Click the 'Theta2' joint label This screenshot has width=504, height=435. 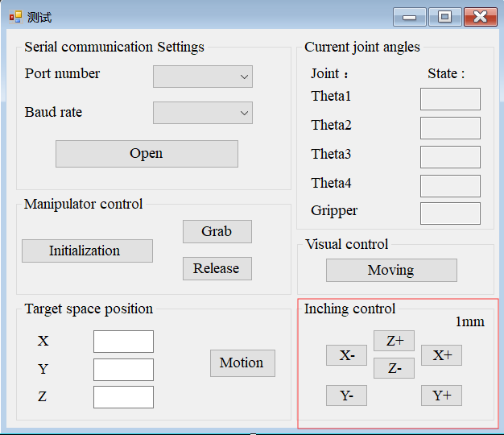click(332, 125)
